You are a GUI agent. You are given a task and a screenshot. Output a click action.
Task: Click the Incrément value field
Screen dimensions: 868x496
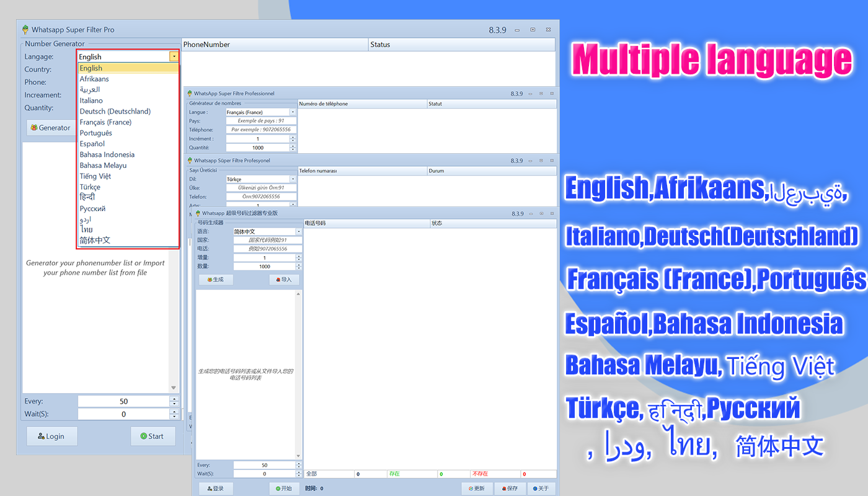coord(258,139)
